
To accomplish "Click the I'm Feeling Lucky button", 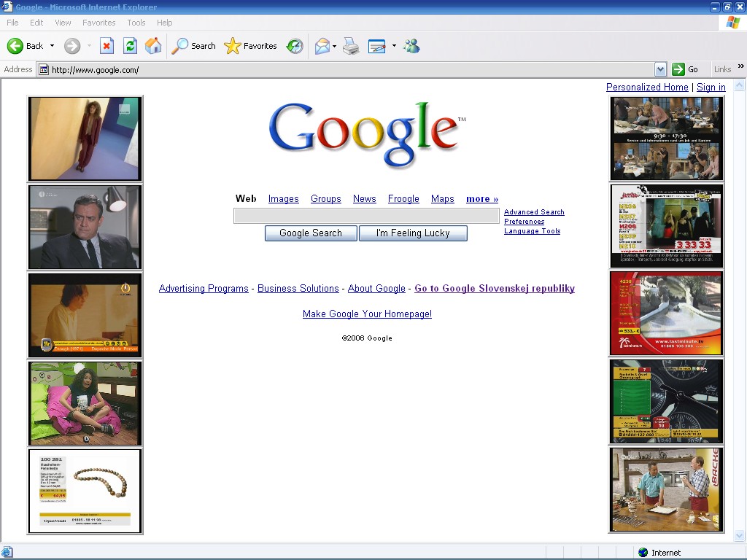I will 413,233.
